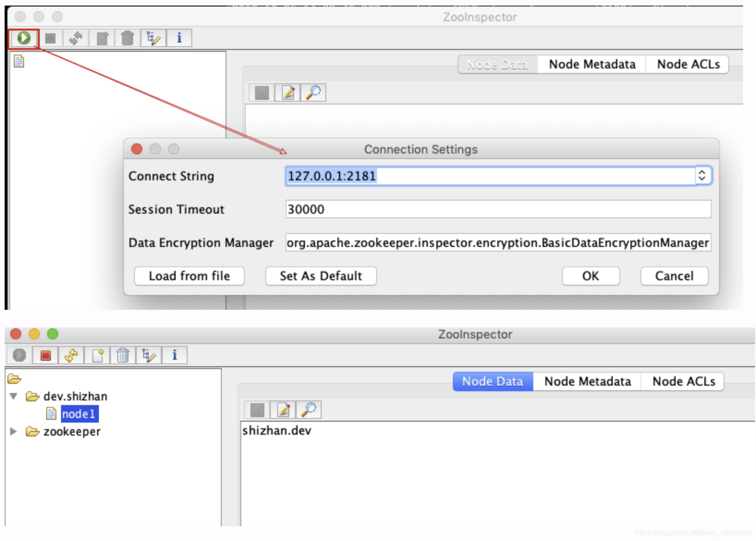This screenshot has width=756, height=541.
Task: Click the node viewers settings icon in bottom window
Action: tap(149, 355)
